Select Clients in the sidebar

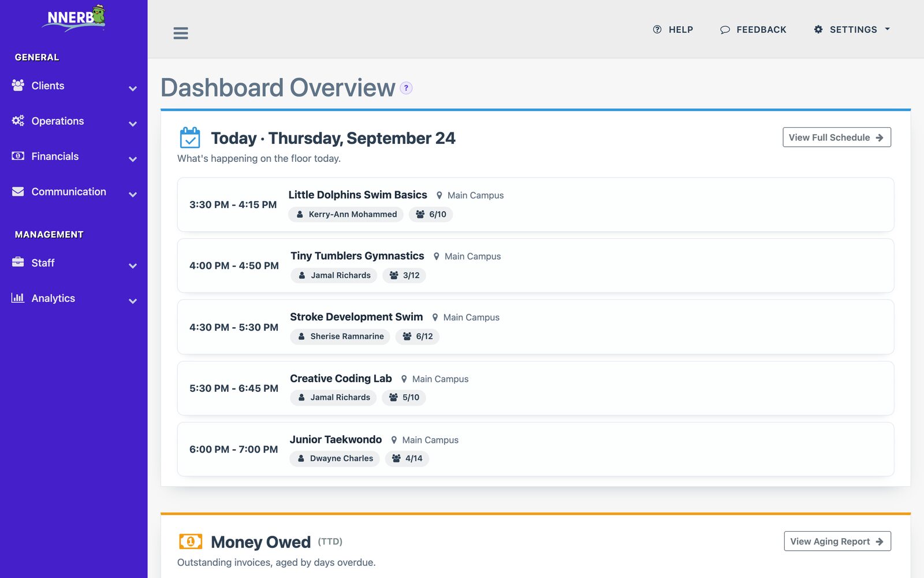(x=48, y=86)
